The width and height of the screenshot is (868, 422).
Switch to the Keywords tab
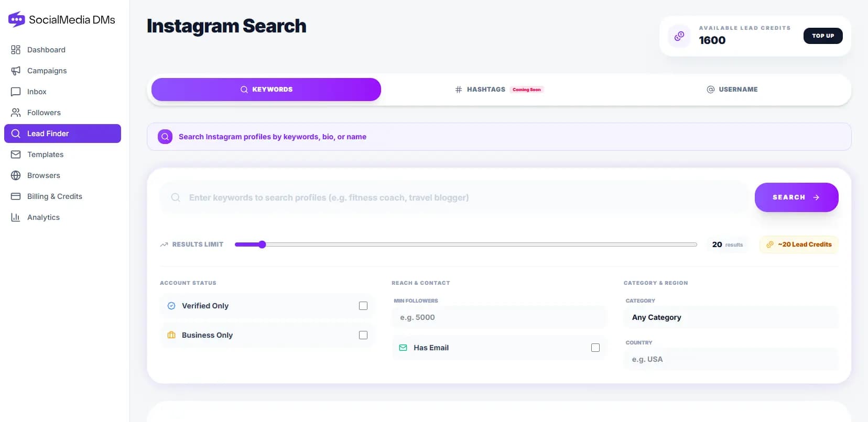point(266,90)
